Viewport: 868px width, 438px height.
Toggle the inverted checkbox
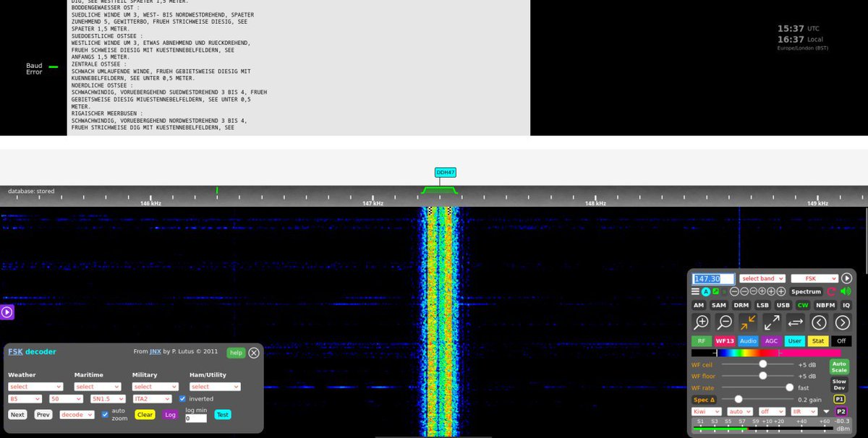tap(182, 399)
